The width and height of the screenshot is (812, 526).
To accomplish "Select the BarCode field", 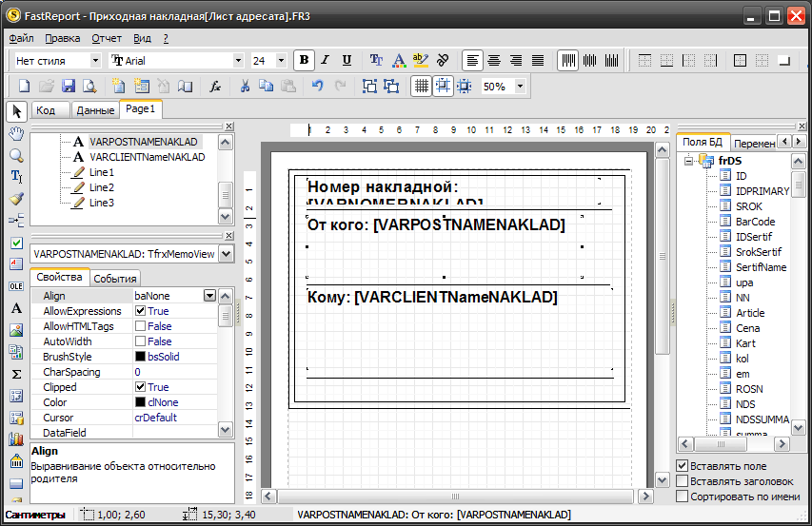I will coord(755,222).
